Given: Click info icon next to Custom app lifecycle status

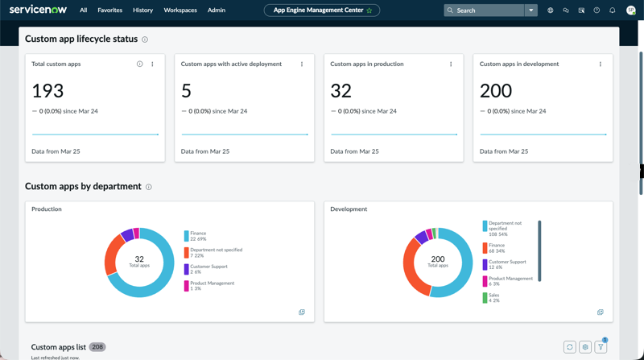Looking at the screenshot, I should click(145, 39).
